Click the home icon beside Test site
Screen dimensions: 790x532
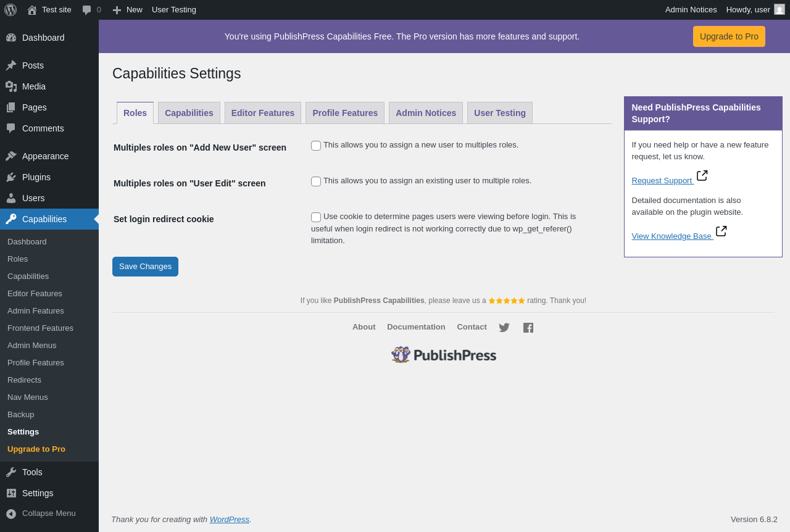coord(32,10)
